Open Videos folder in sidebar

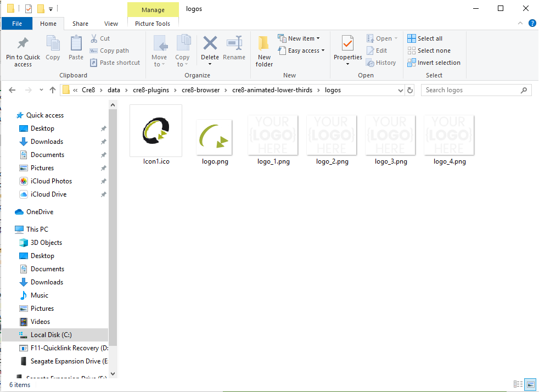(x=35, y=322)
